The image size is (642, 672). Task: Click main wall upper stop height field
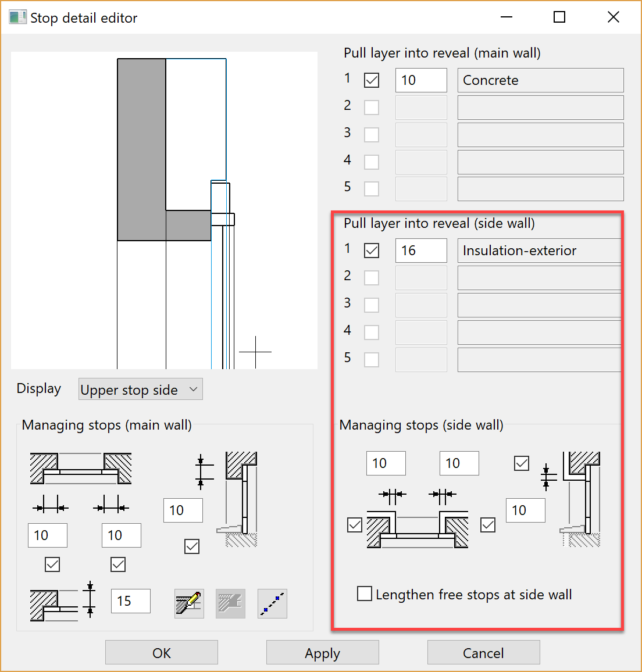tap(183, 510)
